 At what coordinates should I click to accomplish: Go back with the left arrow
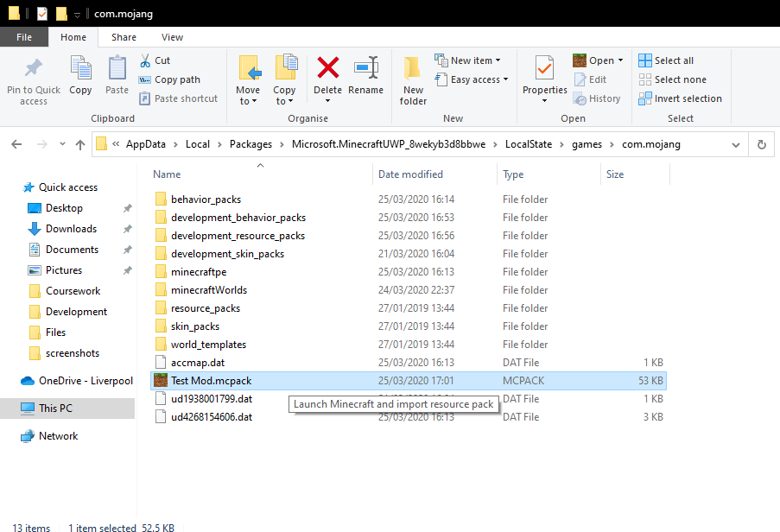click(16, 144)
